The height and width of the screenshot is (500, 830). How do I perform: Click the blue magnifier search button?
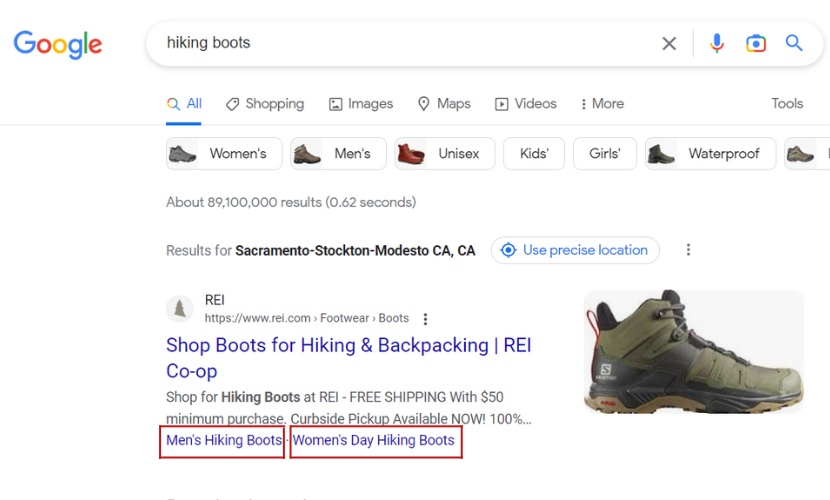pos(794,43)
